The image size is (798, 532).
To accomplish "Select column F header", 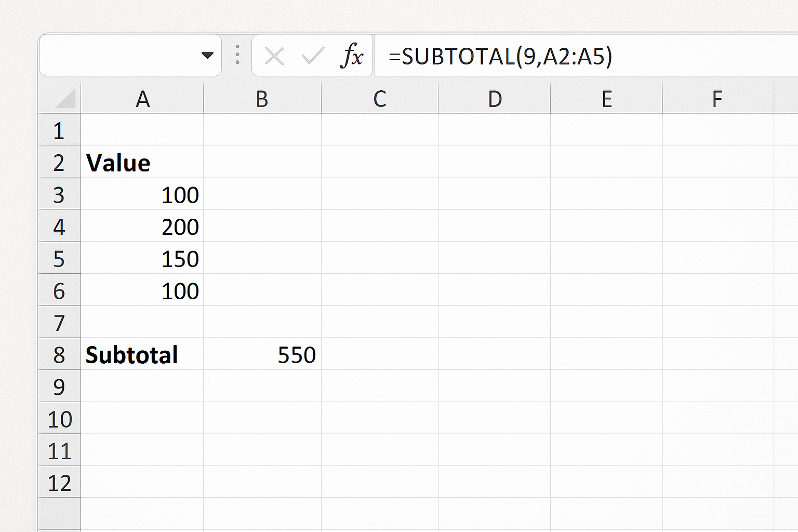I will point(717,99).
